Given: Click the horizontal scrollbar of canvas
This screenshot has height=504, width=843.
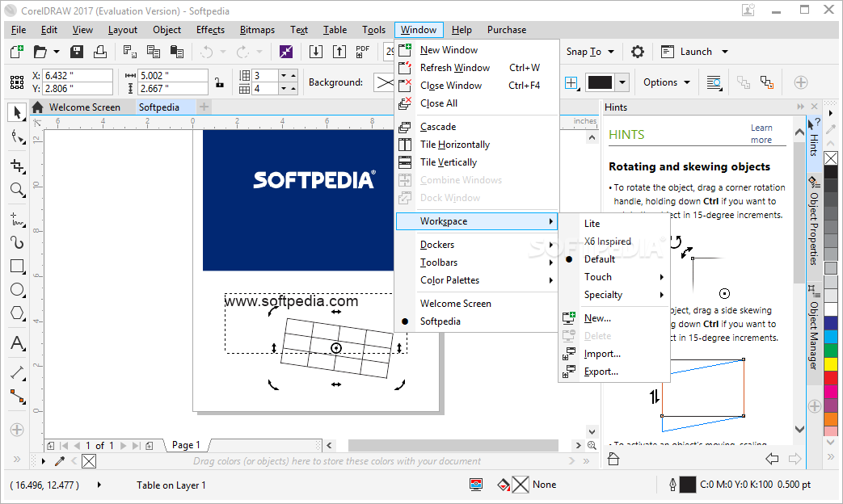Looking at the screenshot, I should click(453, 445).
